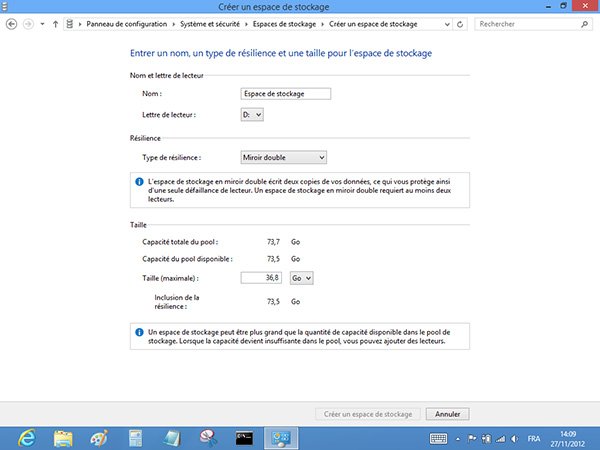
Task: Open the touch keyboard from the taskbar
Action: point(438,439)
